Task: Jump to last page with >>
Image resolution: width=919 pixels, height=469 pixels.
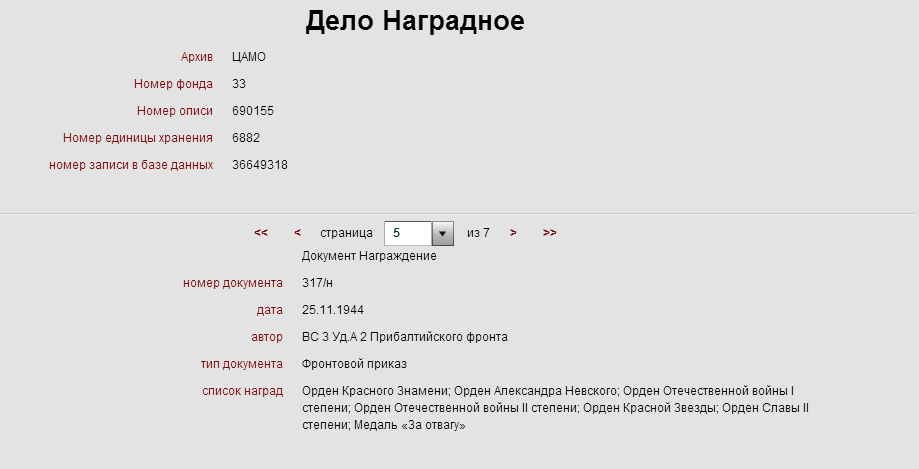Action: pos(549,233)
